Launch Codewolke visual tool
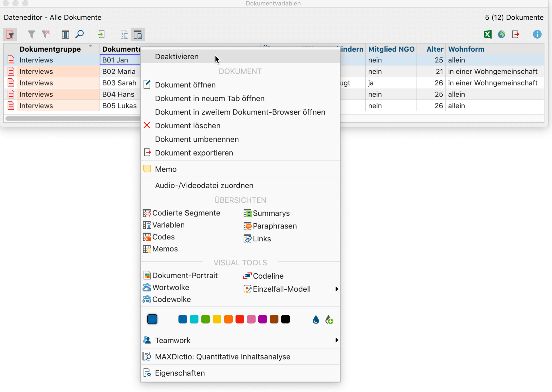Viewport: 552px width, 392px height. pyautogui.click(x=167, y=299)
